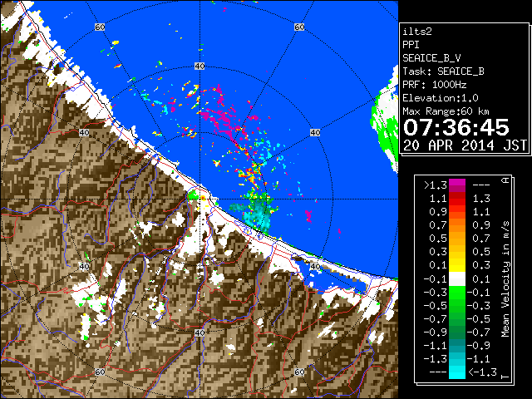This screenshot has height=399, width=532.
Task: Select the 'PRF: 1000Hz' line
Action: (x=435, y=85)
